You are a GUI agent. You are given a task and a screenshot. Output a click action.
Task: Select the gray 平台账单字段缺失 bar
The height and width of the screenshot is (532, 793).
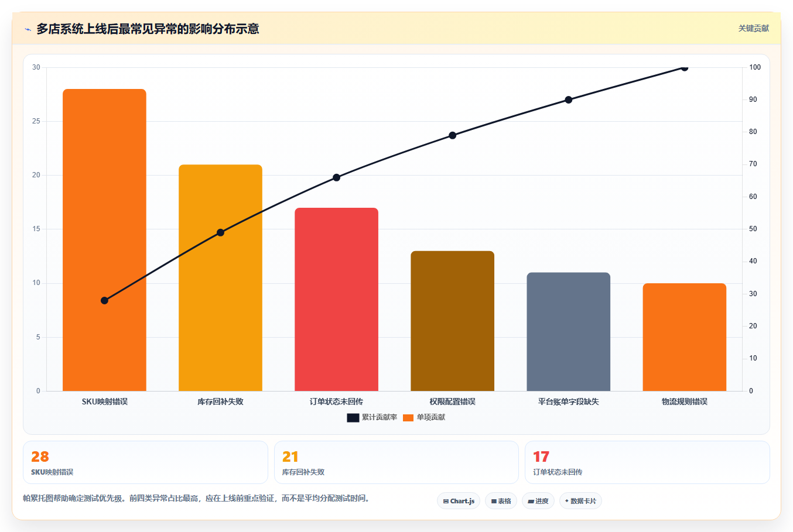click(x=568, y=331)
